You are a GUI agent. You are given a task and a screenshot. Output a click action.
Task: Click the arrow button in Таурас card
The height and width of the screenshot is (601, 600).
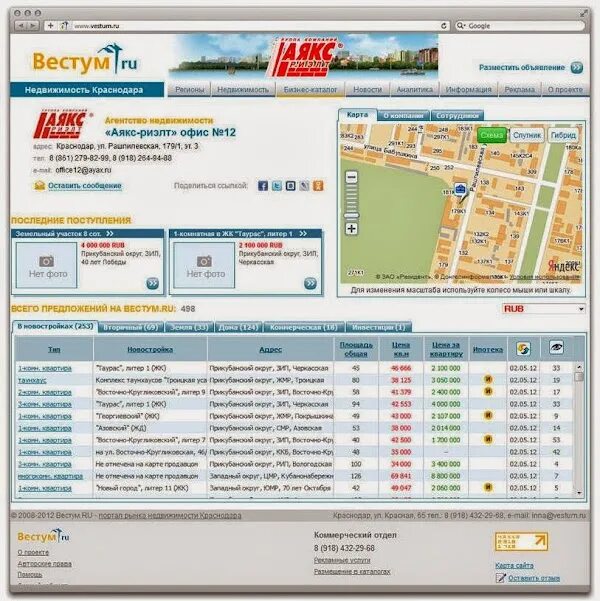310,284
